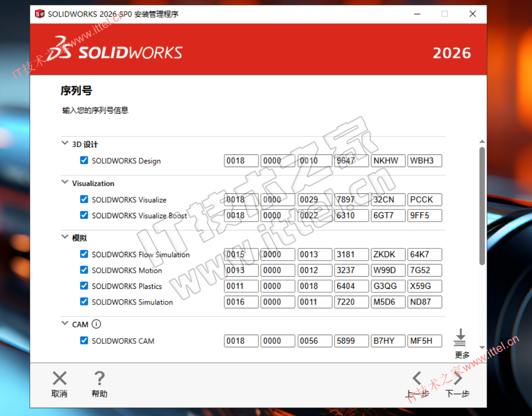Uncheck the SOLIDWORKS CAM checkbox
The width and height of the screenshot is (532, 416).
[x=84, y=340]
